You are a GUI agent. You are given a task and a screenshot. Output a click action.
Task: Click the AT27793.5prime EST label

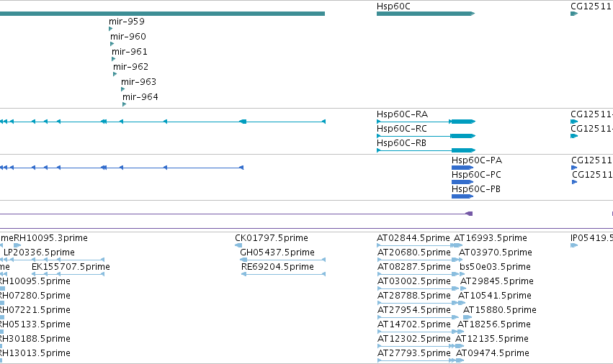(414, 353)
